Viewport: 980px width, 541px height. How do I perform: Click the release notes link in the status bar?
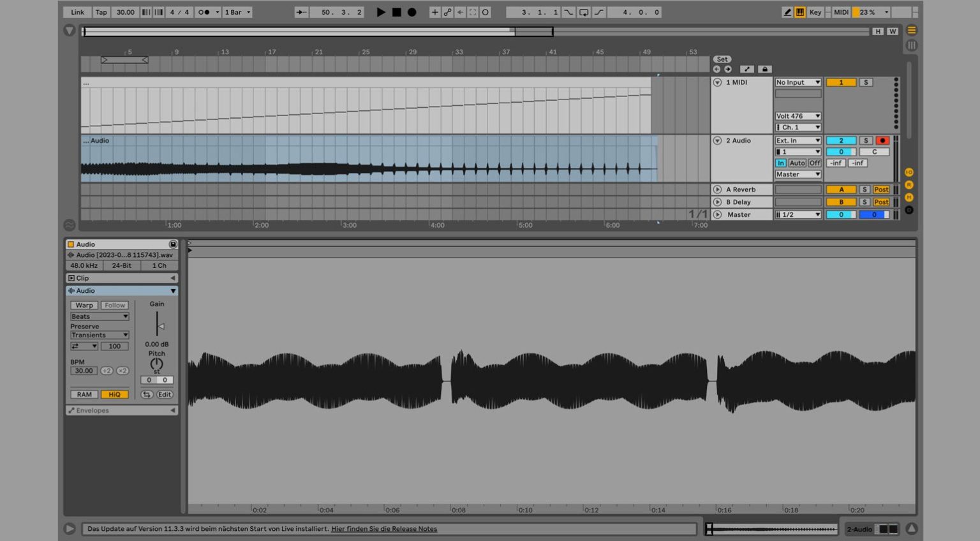click(383, 528)
